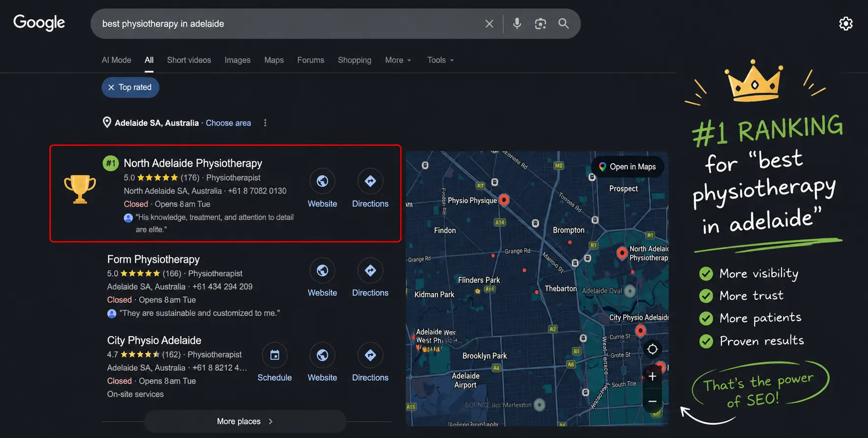The height and width of the screenshot is (438, 868).
Task: Click the Adelaide Airport label on map
Action: (465, 380)
